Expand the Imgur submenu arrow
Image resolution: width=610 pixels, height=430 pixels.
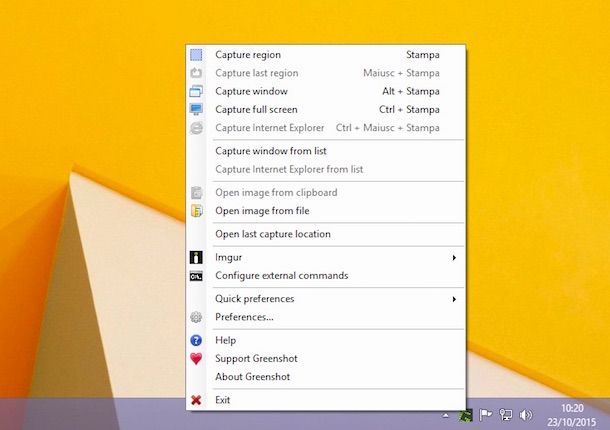pos(454,258)
